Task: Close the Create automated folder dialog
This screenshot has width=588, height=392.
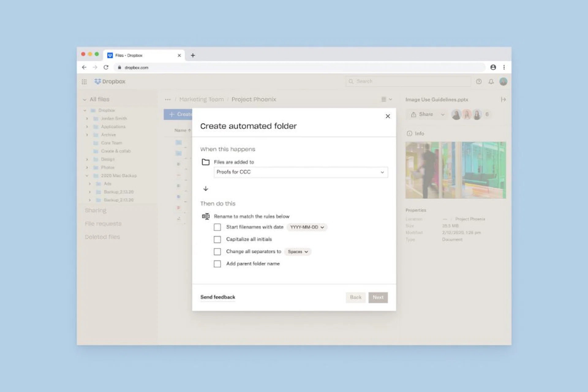Action: 388,116
